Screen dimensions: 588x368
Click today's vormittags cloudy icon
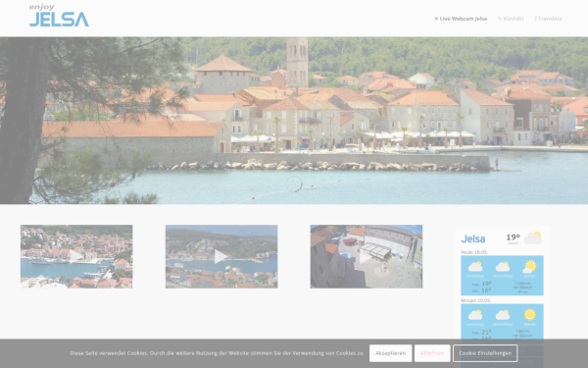pyautogui.click(x=475, y=267)
